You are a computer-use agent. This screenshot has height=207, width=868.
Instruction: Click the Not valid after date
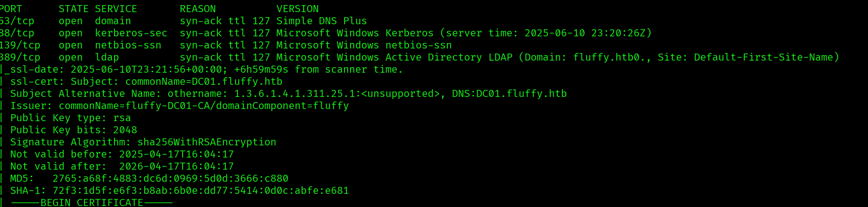coord(177,166)
